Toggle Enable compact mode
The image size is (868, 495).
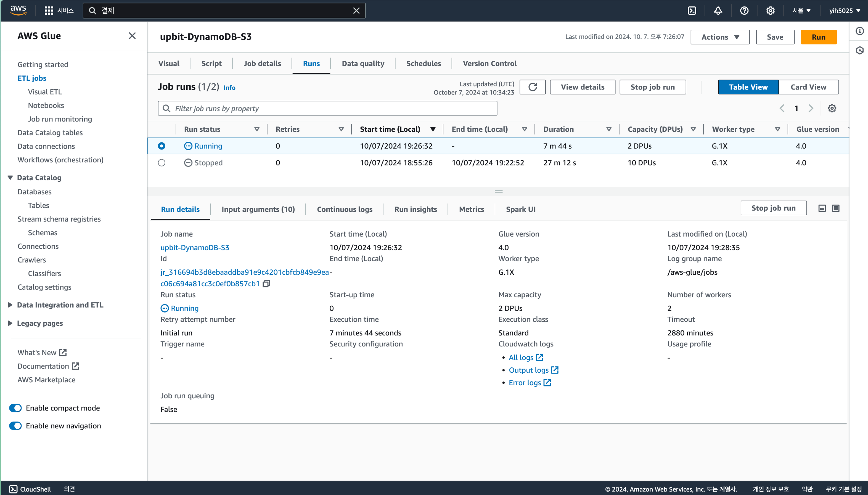pyautogui.click(x=15, y=408)
